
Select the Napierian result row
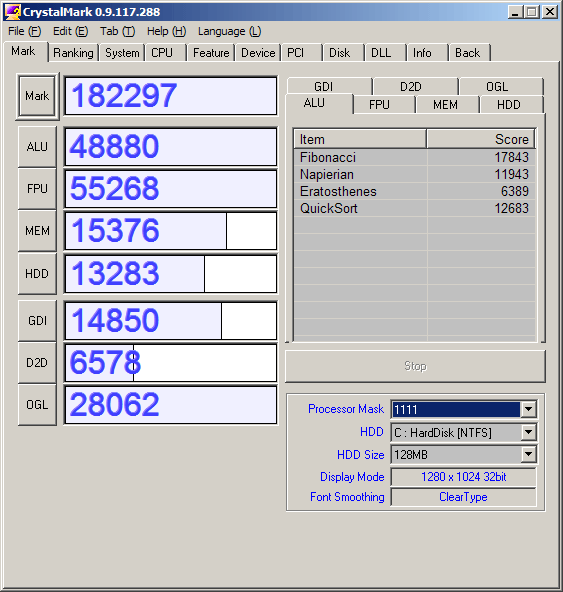click(415, 174)
